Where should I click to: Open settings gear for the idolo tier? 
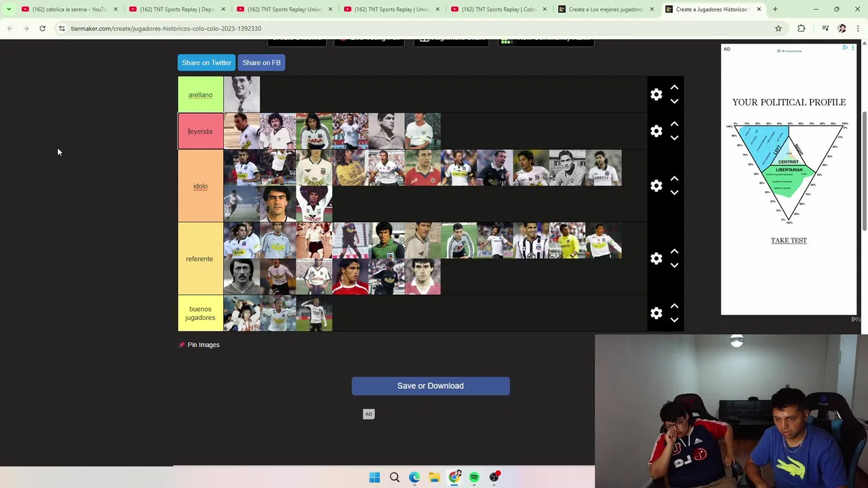coord(656,186)
